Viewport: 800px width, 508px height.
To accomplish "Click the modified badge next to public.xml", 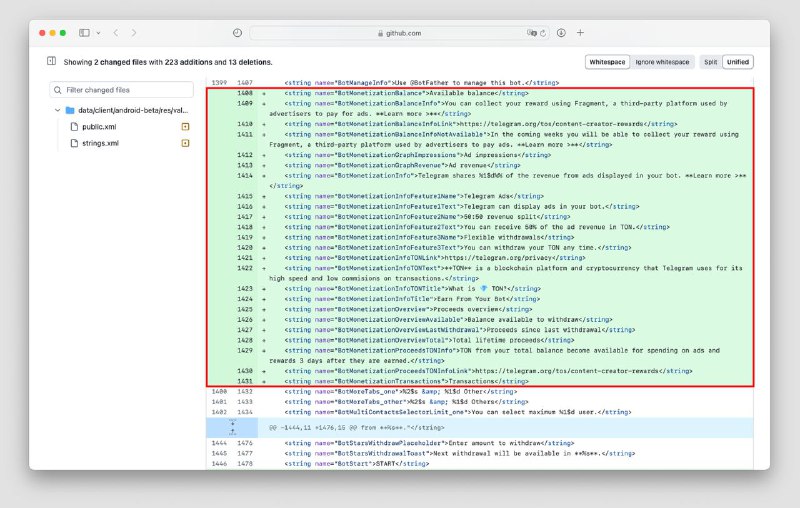I will [x=185, y=127].
